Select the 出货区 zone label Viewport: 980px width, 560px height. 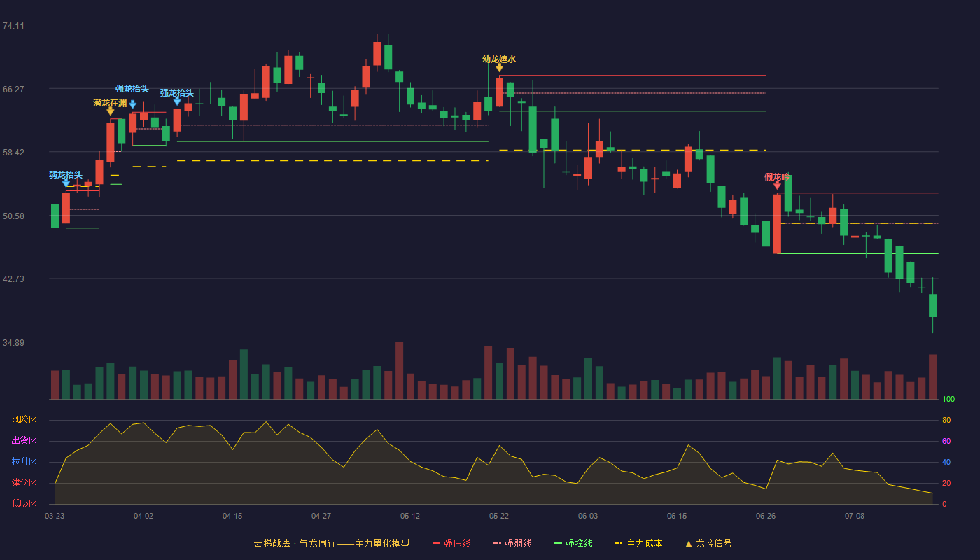(24, 441)
